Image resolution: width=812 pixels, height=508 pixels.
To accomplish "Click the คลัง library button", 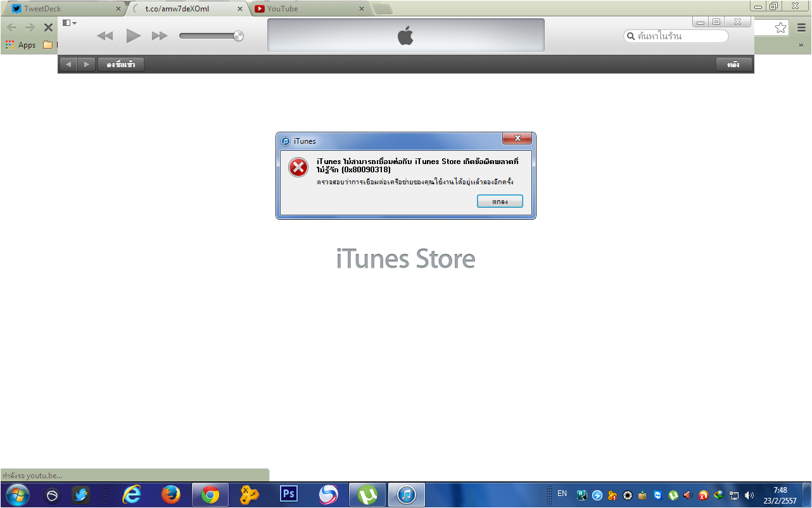I will click(x=734, y=65).
